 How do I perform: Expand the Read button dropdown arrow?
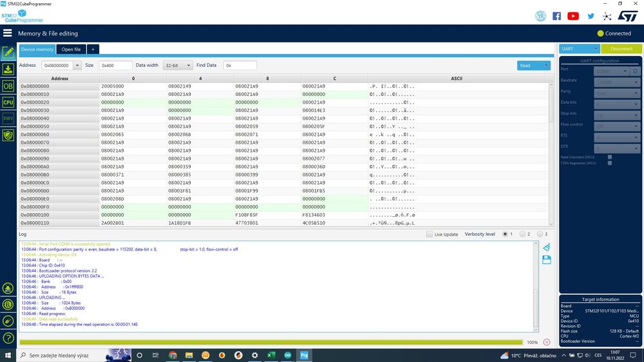pos(546,65)
